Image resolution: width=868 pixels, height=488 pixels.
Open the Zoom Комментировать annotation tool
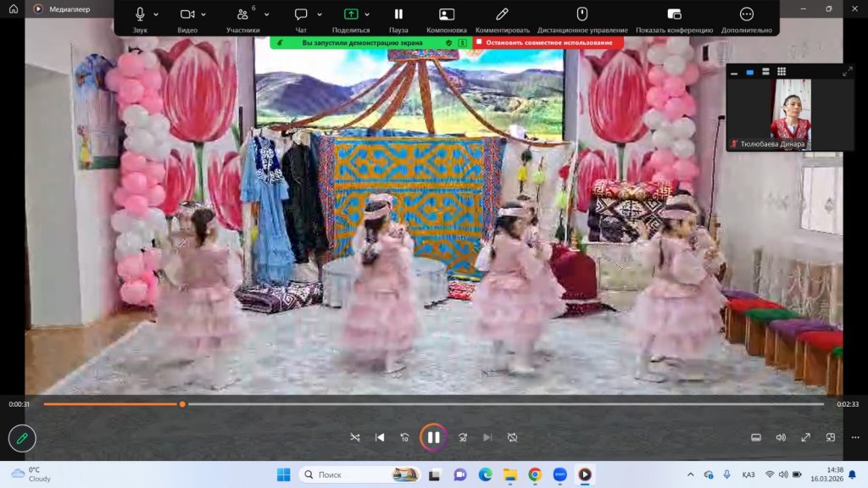(x=502, y=15)
